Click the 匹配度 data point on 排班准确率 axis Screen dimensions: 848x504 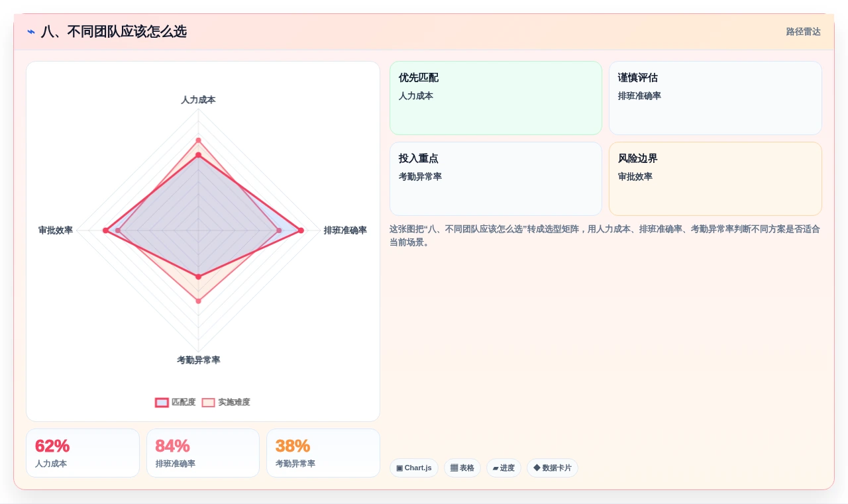click(x=301, y=230)
